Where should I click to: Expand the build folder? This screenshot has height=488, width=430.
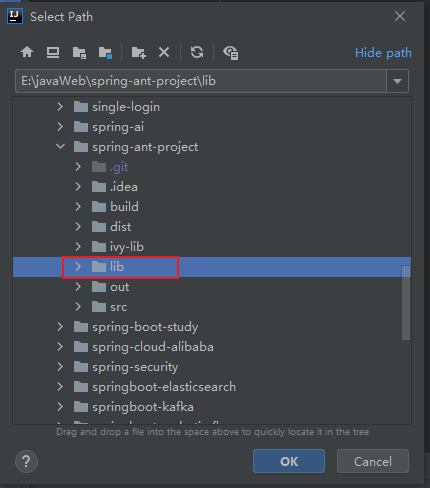[78, 207]
